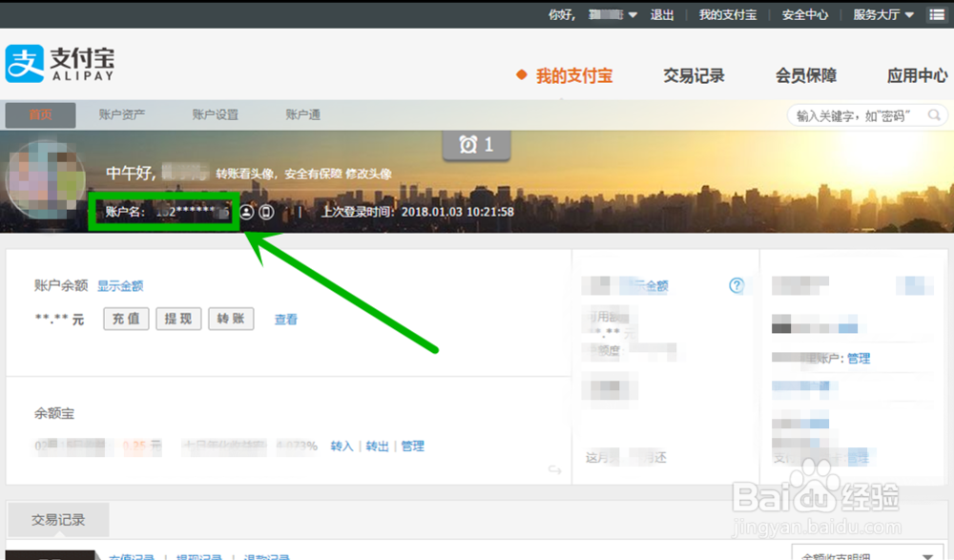The image size is (954, 560).
Task: Switch to the 交易记录 navigation item
Action: pyautogui.click(x=693, y=76)
